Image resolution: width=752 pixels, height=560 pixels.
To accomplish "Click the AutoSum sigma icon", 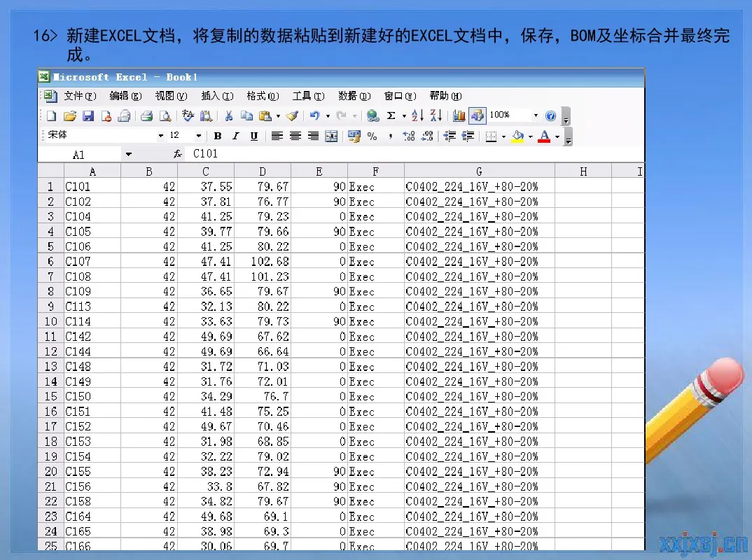I will pos(391,115).
